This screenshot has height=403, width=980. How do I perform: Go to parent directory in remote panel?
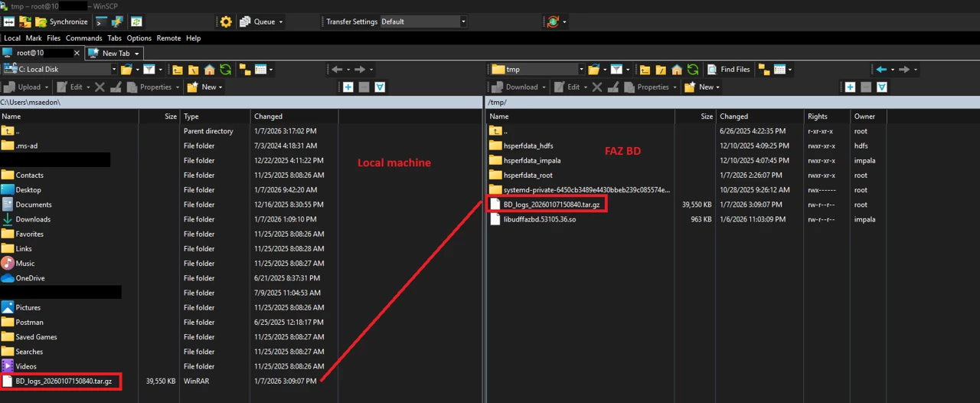pos(645,69)
